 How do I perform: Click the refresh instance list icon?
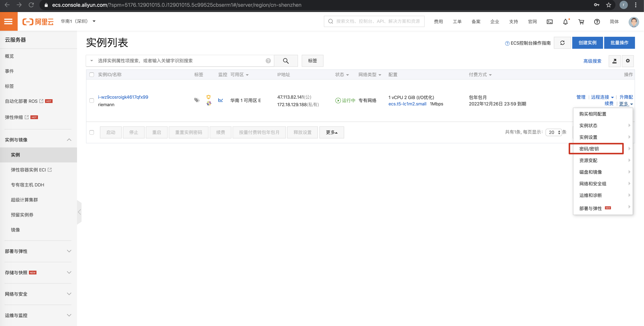[562, 43]
